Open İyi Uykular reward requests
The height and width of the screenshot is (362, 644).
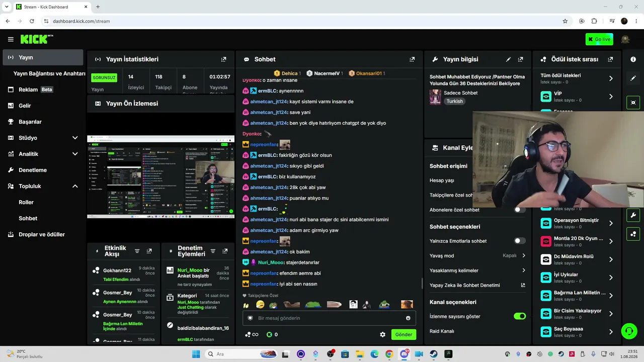[x=577, y=278]
